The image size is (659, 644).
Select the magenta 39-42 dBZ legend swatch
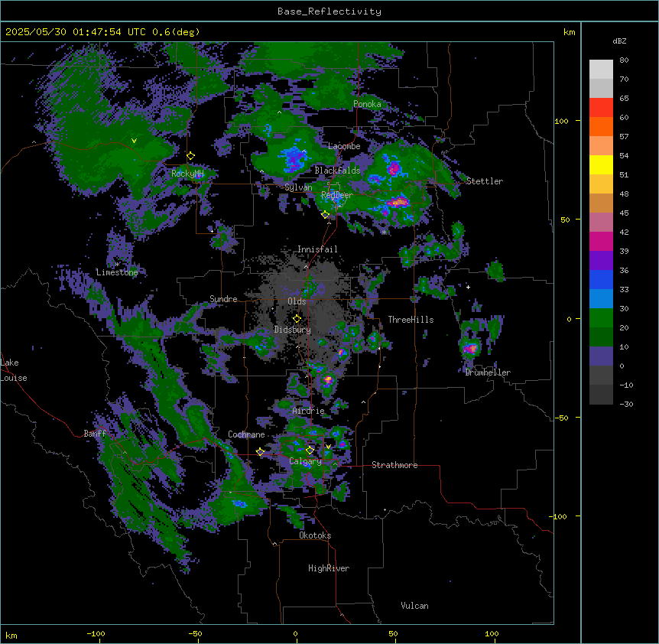(601, 241)
